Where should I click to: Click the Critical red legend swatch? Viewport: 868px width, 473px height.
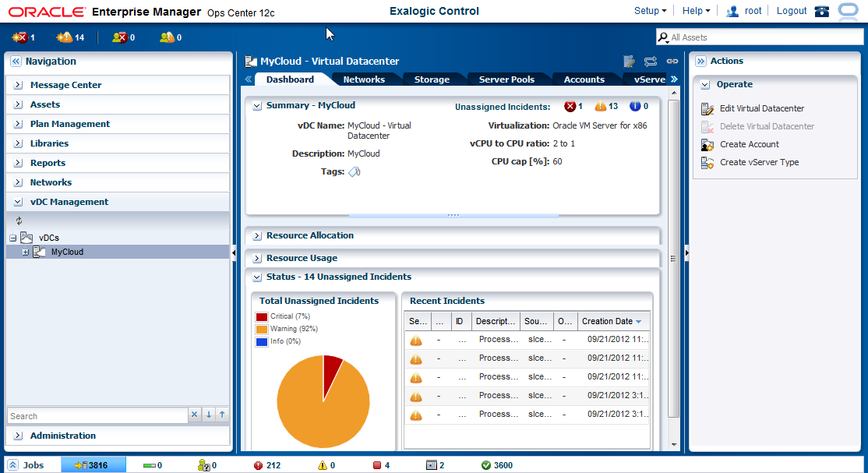point(262,317)
